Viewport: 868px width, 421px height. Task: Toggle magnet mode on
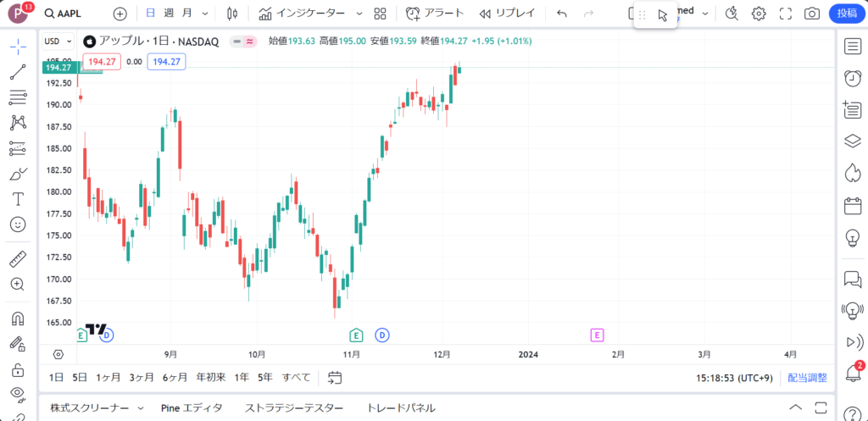coord(18,319)
